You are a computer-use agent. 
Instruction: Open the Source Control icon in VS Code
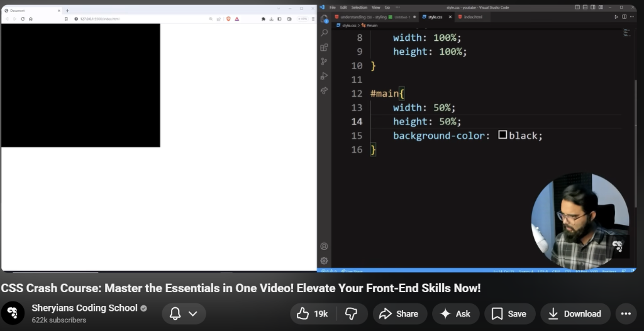point(325,62)
